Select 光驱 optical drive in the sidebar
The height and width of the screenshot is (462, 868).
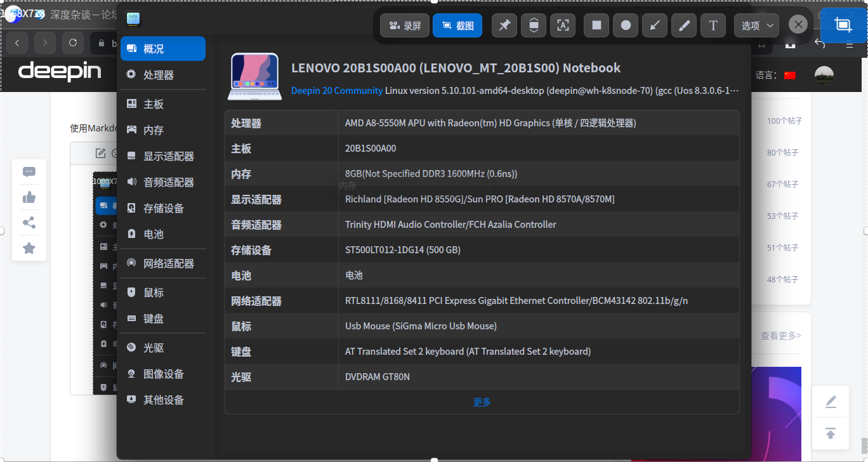pos(163,348)
